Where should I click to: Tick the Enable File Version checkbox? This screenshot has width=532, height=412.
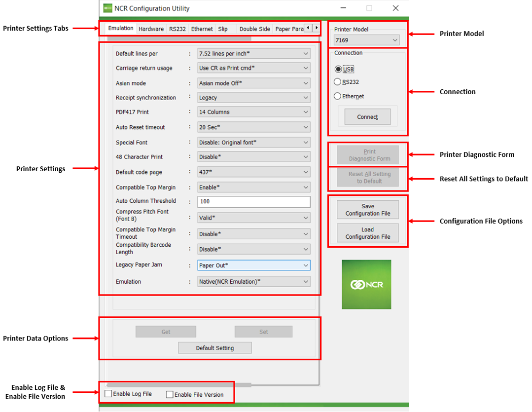pyautogui.click(x=170, y=394)
